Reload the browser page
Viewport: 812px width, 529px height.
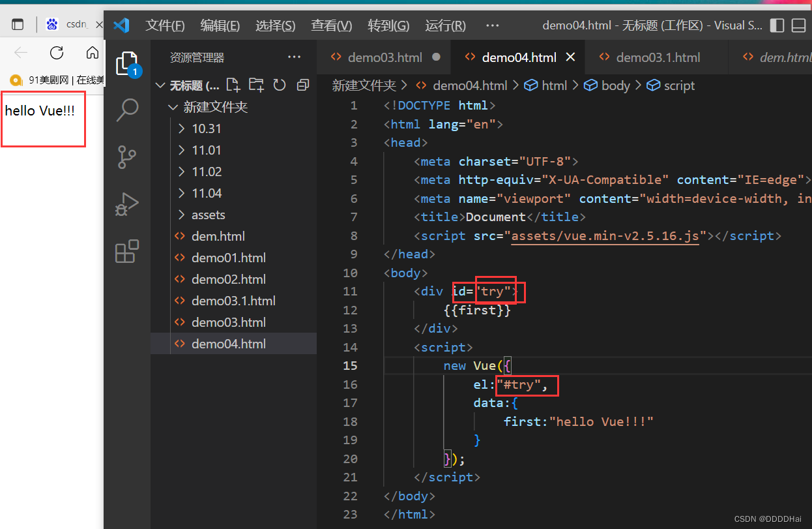tap(57, 53)
